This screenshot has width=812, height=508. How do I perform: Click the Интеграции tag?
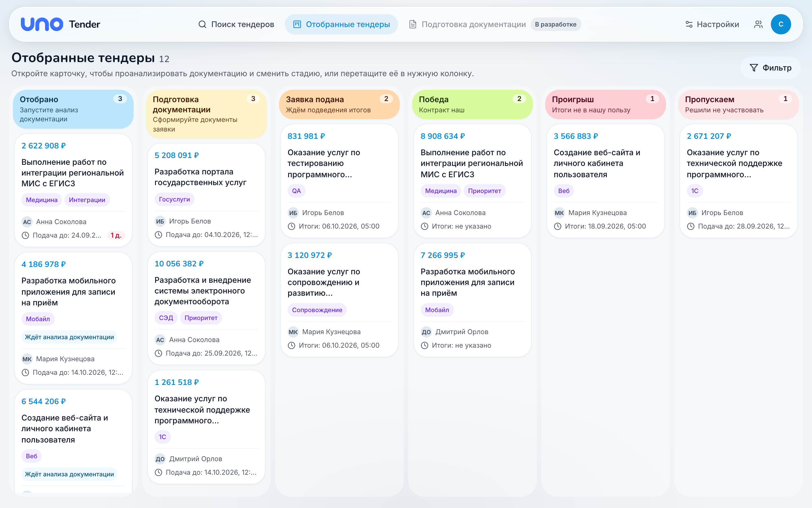coord(87,200)
